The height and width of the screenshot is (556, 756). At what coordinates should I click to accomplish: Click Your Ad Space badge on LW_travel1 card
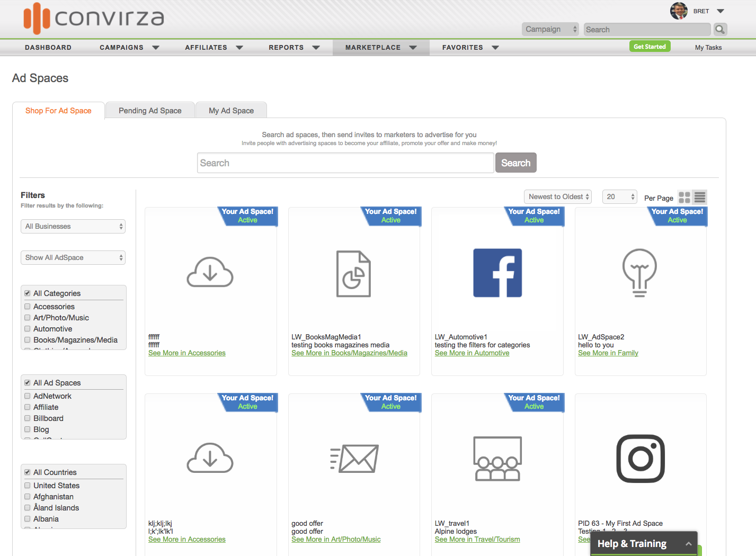coord(534,402)
